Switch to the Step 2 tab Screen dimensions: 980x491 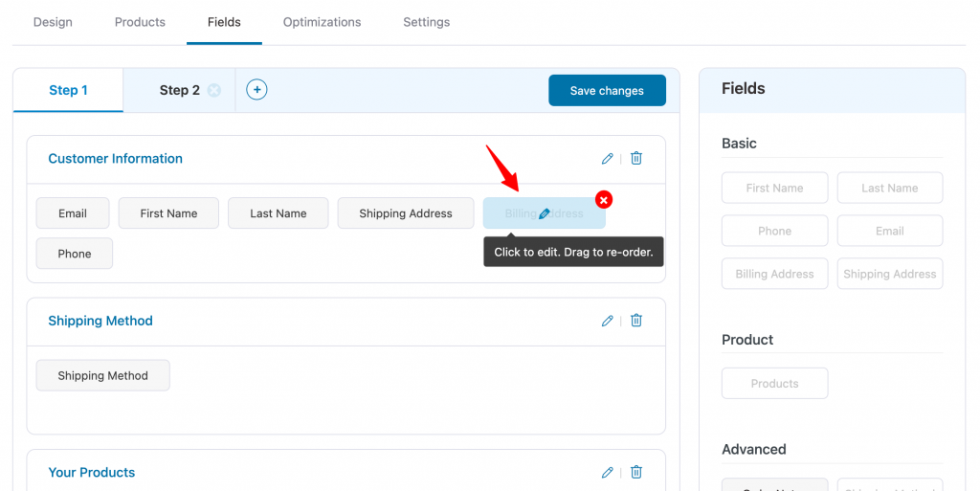pyautogui.click(x=179, y=91)
